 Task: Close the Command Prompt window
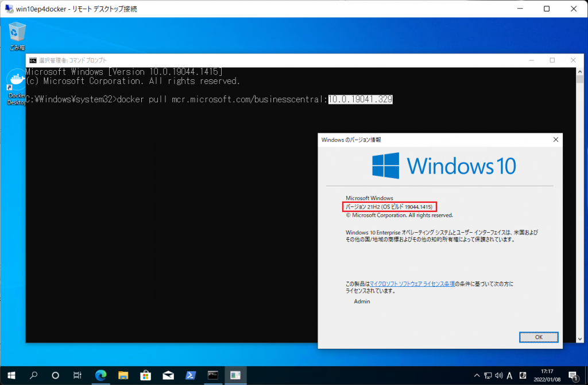[x=573, y=60]
